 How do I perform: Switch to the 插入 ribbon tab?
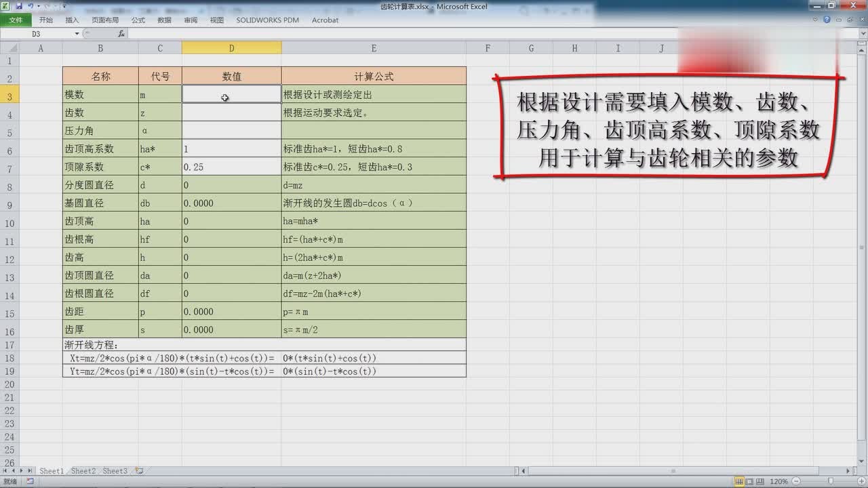[x=72, y=20]
